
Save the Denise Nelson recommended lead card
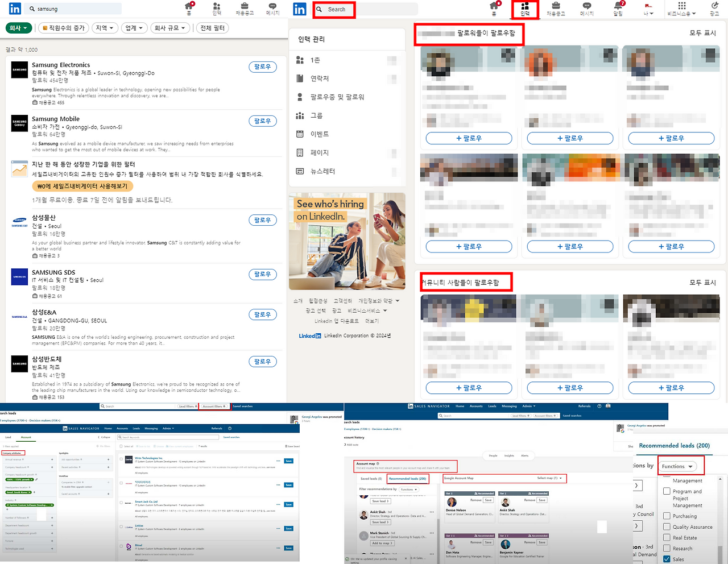488,500
